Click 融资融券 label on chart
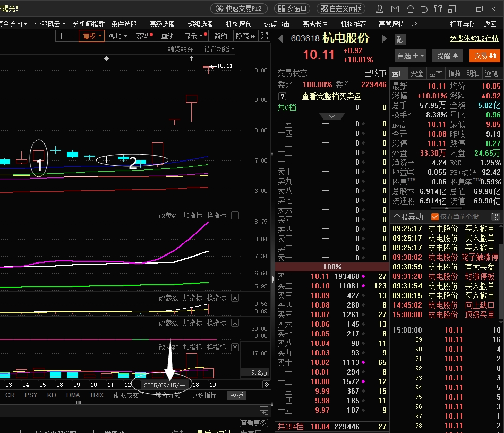Viewport: 504px width, 433px height. (180, 49)
